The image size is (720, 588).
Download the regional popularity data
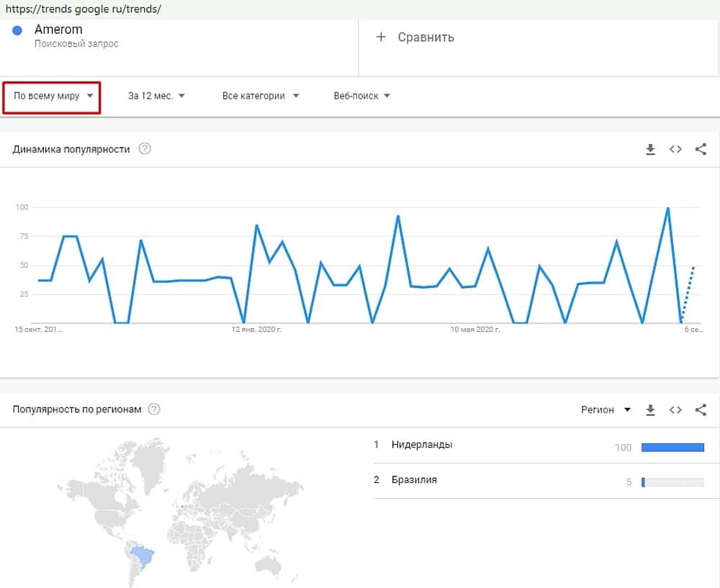[x=650, y=410]
